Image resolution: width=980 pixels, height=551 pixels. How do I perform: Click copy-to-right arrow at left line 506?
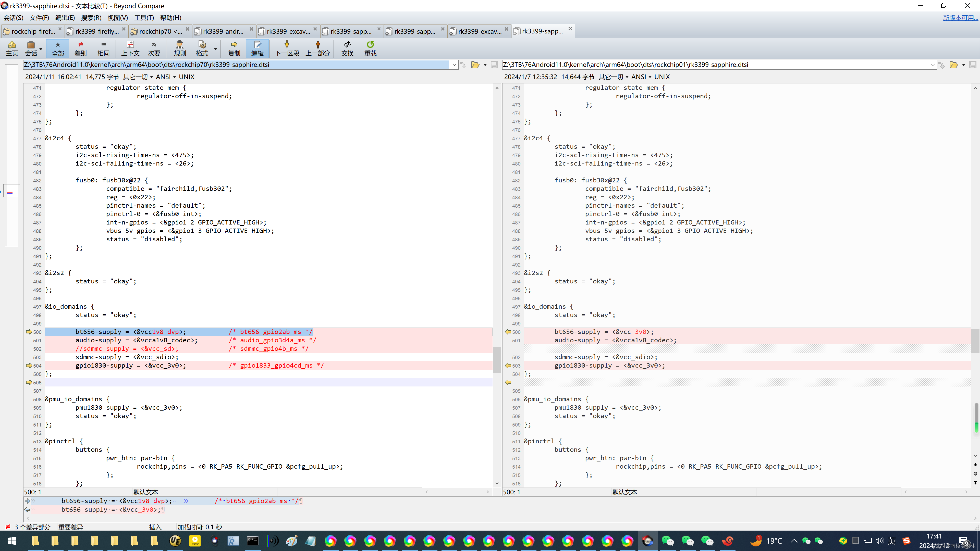(29, 383)
